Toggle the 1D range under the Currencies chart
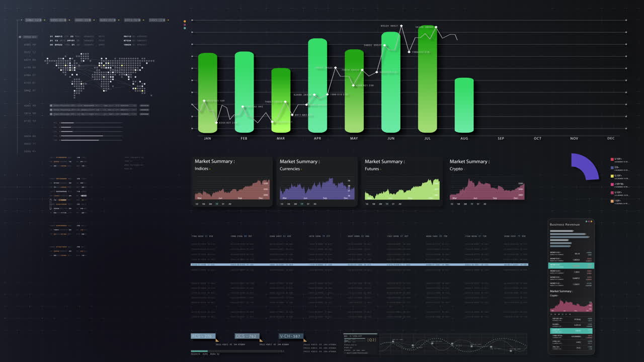The width and height of the screenshot is (644, 362). pyautogui.click(x=281, y=204)
